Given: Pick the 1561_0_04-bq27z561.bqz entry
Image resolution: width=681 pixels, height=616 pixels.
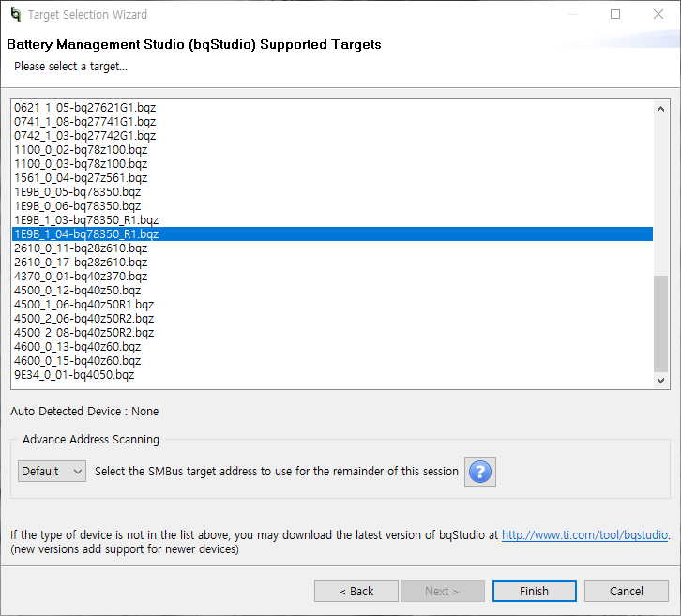Looking at the screenshot, I should 332,178.
